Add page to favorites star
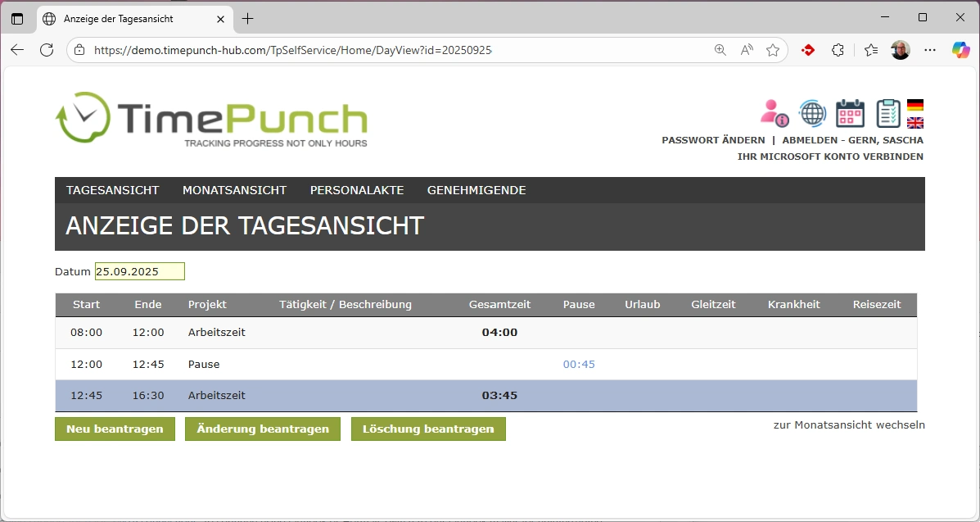The height and width of the screenshot is (522, 980). (x=772, y=50)
